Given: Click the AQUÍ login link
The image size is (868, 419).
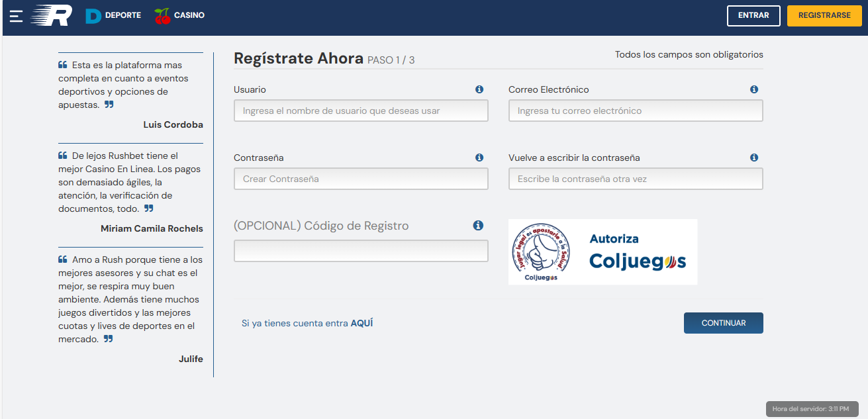Looking at the screenshot, I should pyautogui.click(x=363, y=322).
